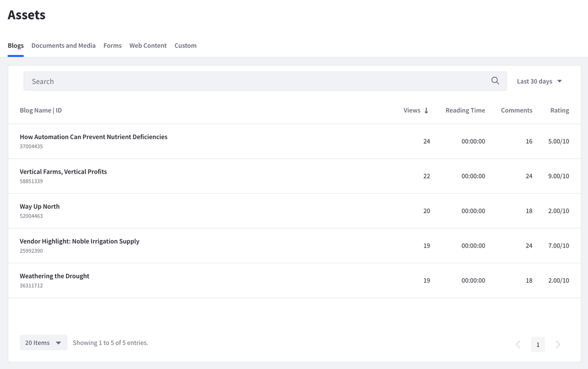The height and width of the screenshot is (369, 588).
Task: Open the blog Vertical Farms, Vertical Profits
Action: point(63,171)
